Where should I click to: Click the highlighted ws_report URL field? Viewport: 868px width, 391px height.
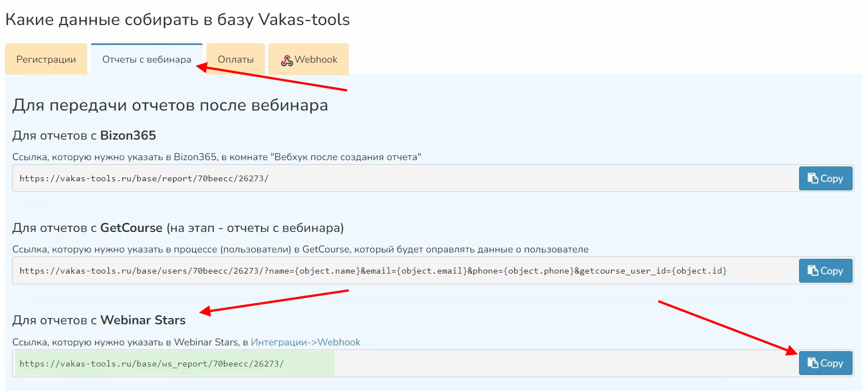click(x=174, y=364)
